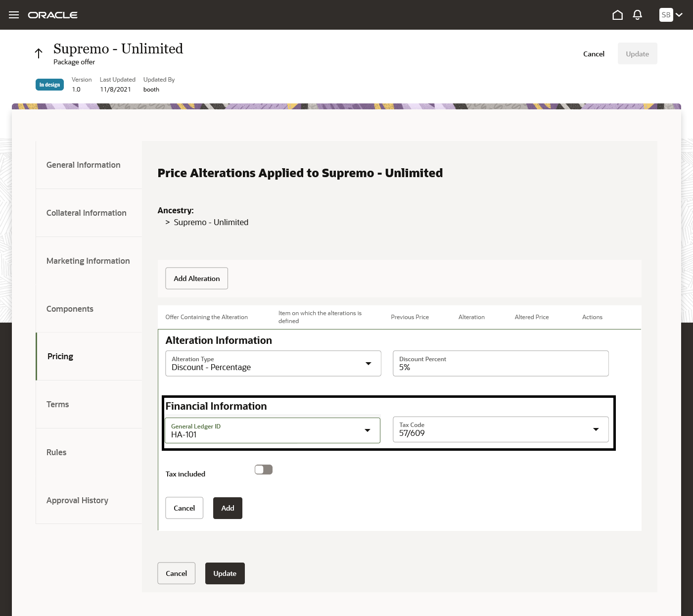Click the Alteration column header

coord(471,317)
